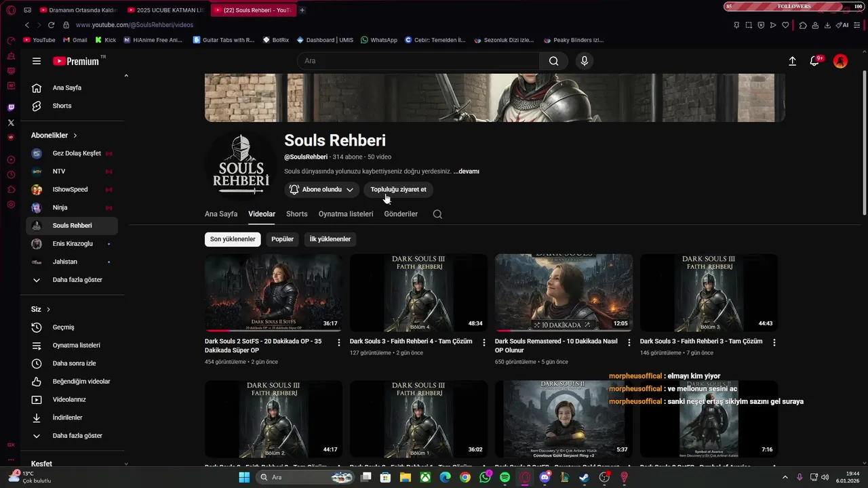Screen dimensions: 868x488
Task: Switch to the Gönderiler tab
Action: point(401,214)
